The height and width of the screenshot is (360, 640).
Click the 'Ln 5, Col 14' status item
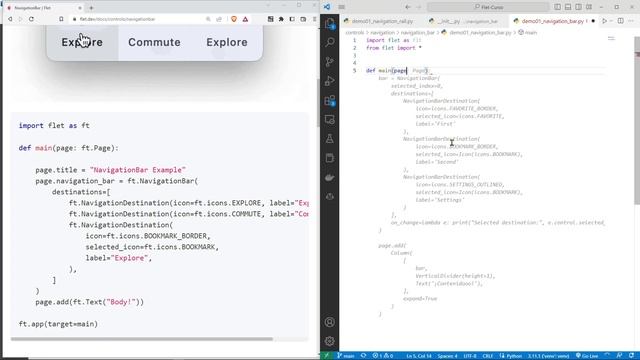(419, 356)
